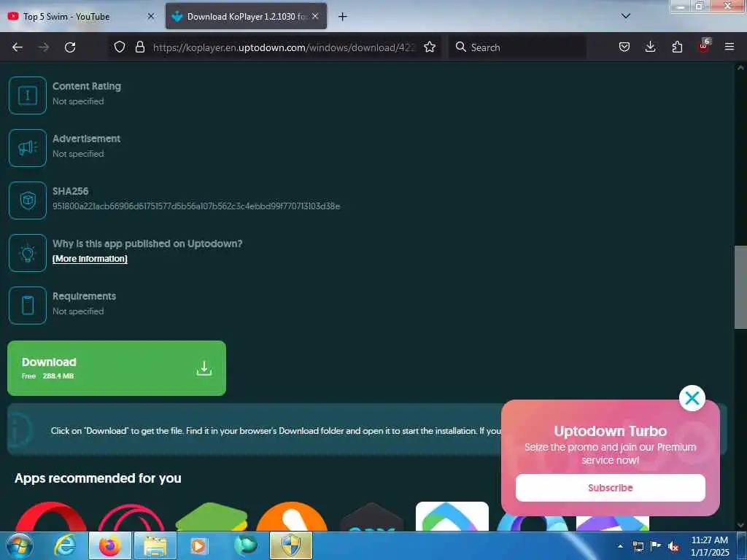This screenshot has width=747, height=560.
Task: Click Apps recommended for you heading
Action: tap(98, 478)
